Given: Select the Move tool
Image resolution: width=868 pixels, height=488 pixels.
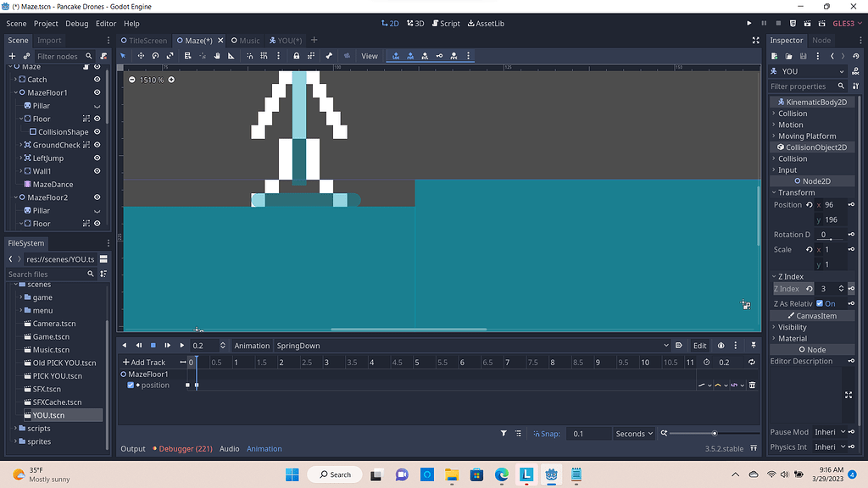Looking at the screenshot, I should [142, 56].
